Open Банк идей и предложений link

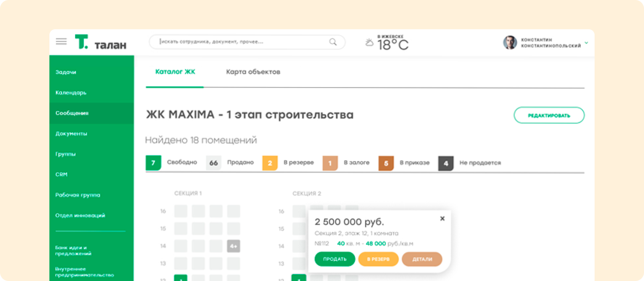coord(73,251)
